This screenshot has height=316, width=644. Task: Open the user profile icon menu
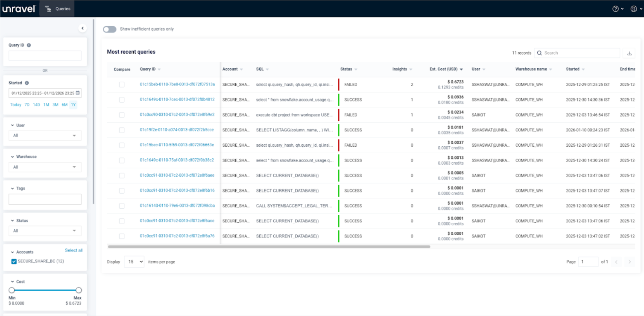[633, 9]
